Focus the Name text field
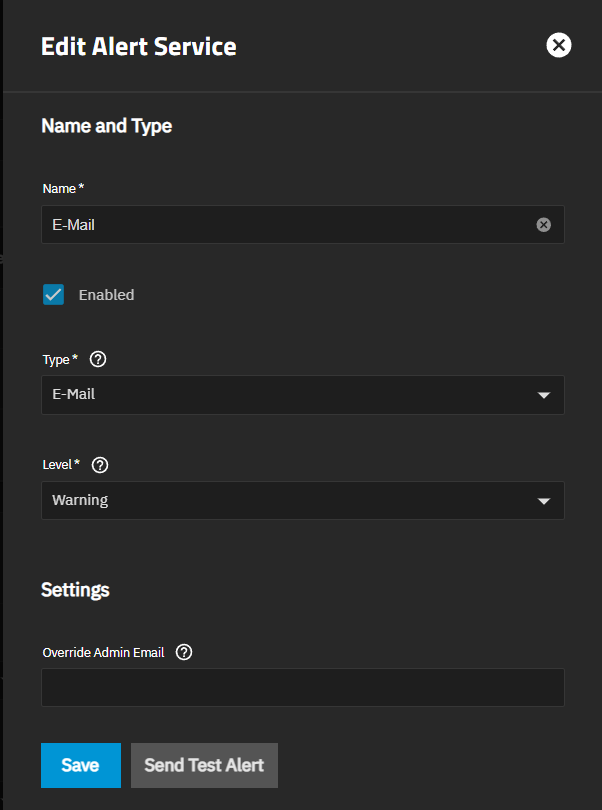602x810 pixels. [x=285, y=225]
